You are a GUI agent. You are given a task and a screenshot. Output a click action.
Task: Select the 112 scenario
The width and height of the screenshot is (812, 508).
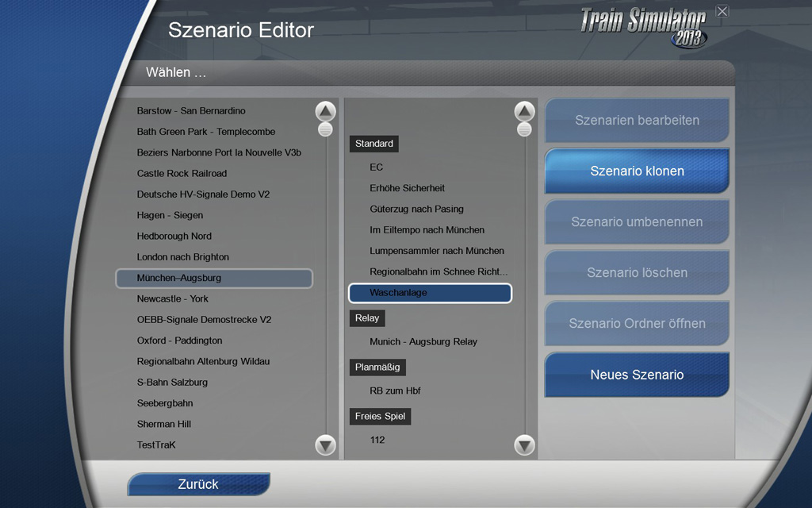click(377, 440)
